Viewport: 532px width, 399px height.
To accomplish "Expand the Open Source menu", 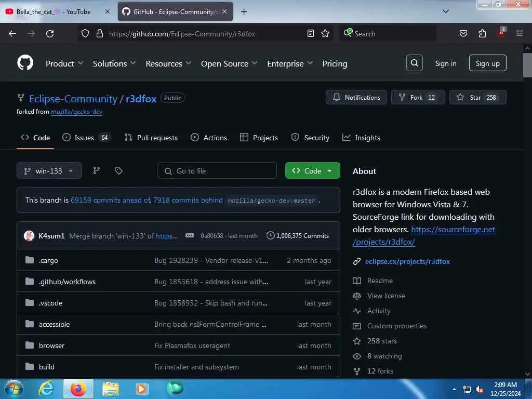I will click(229, 63).
